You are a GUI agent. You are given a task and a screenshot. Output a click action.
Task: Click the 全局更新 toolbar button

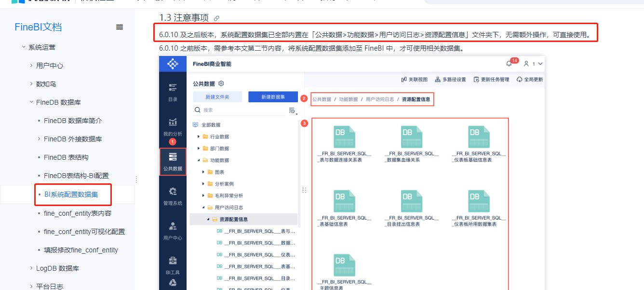530,80
